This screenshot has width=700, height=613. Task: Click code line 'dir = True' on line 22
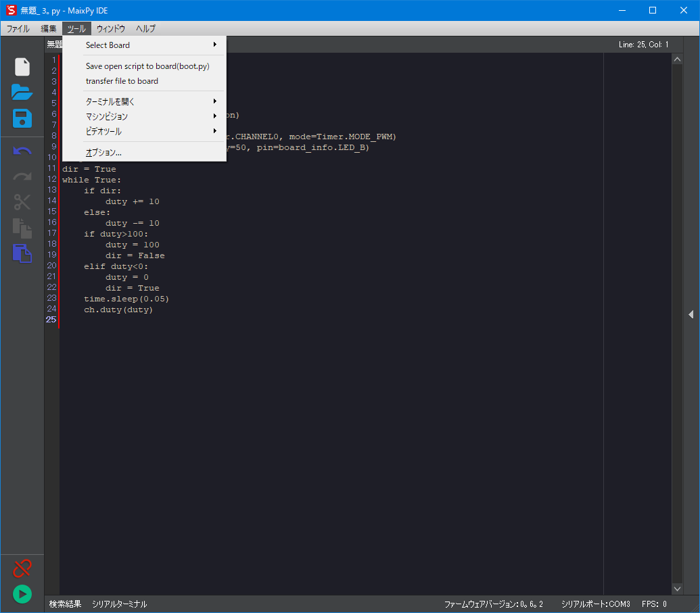click(x=132, y=288)
